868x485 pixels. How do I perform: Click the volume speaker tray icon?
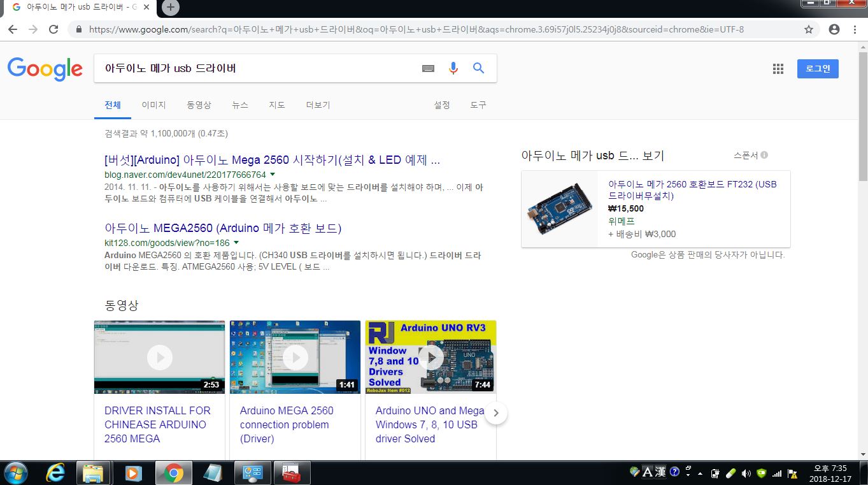coord(746,474)
